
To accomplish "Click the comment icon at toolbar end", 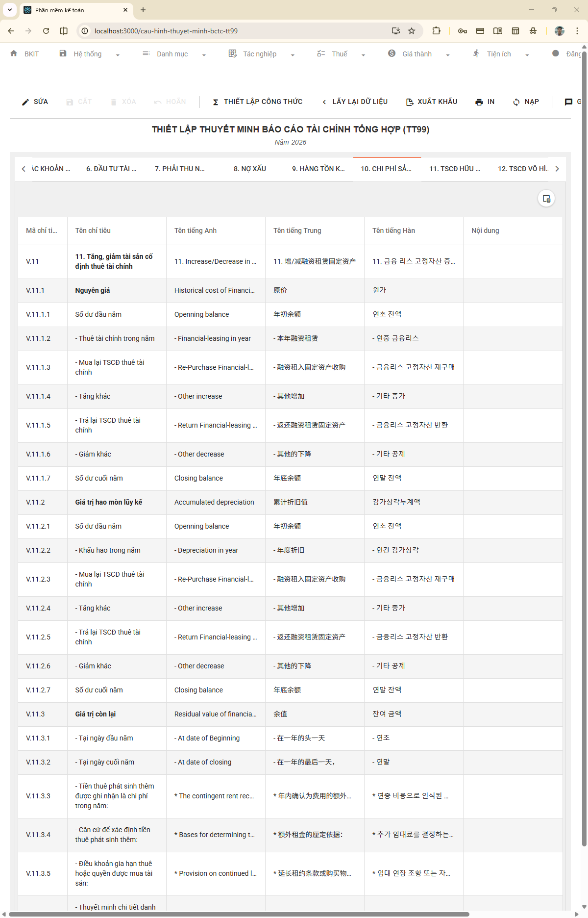I will click(x=568, y=102).
